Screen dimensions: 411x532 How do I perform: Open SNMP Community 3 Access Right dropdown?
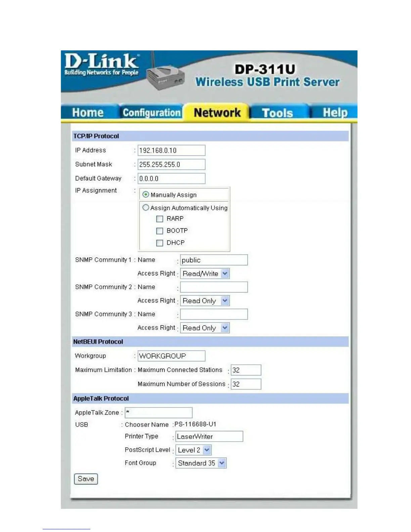pyautogui.click(x=205, y=328)
